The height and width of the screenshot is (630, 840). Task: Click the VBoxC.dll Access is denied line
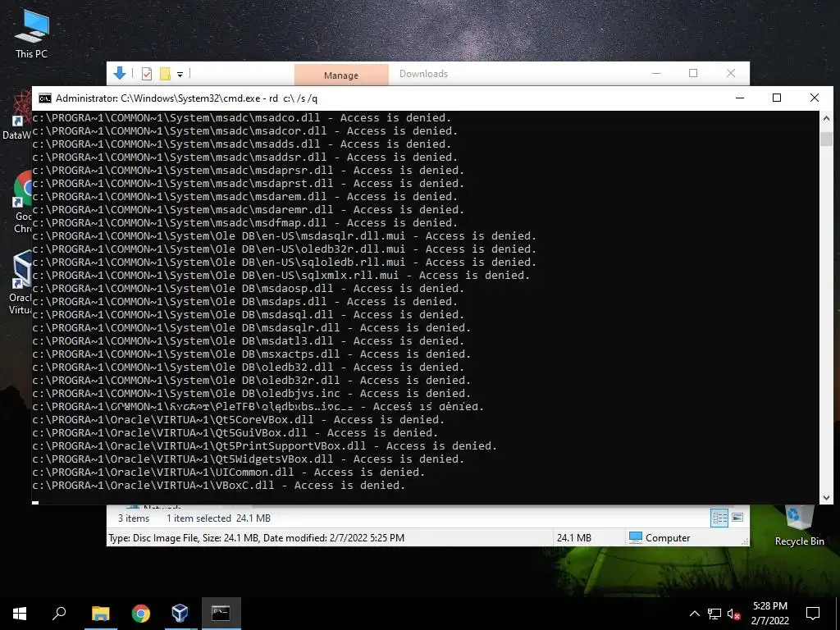[x=218, y=486]
